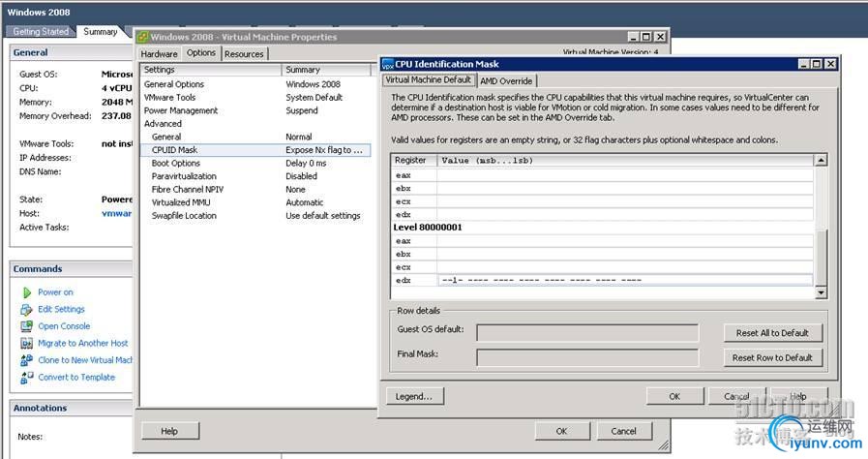This screenshot has width=868, height=459.
Task: Click Help in Virtual Machine Properties window
Action: (x=169, y=431)
